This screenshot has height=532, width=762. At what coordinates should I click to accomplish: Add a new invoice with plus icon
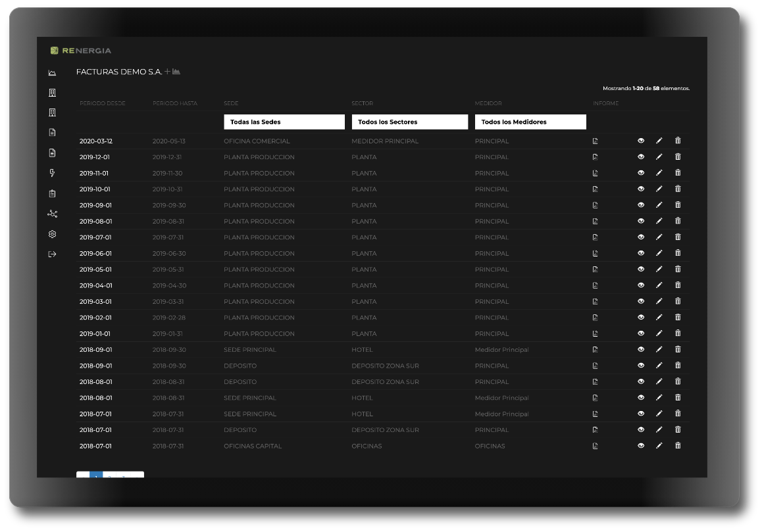[167, 71]
